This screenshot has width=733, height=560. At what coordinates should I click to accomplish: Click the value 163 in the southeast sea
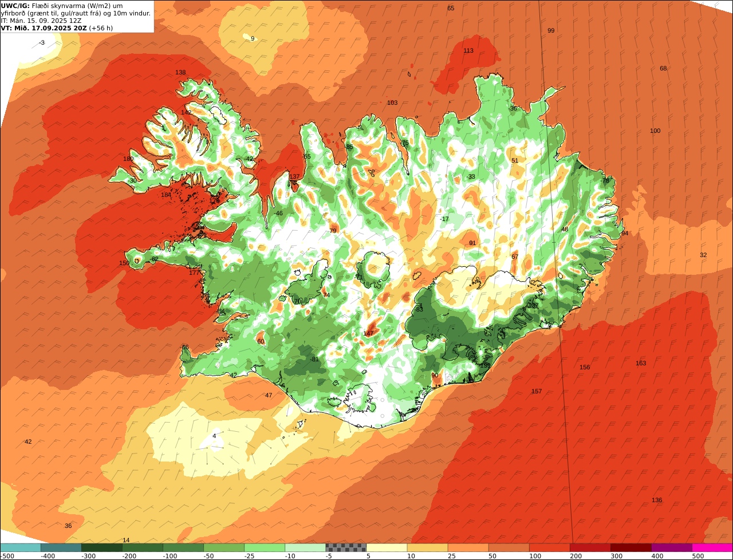click(641, 363)
